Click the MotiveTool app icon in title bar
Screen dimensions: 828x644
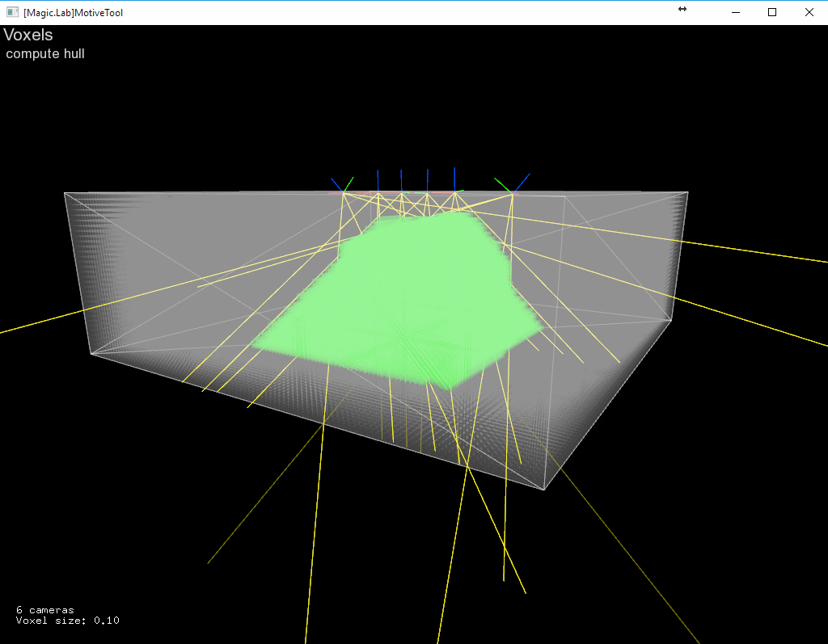coord(12,12)
